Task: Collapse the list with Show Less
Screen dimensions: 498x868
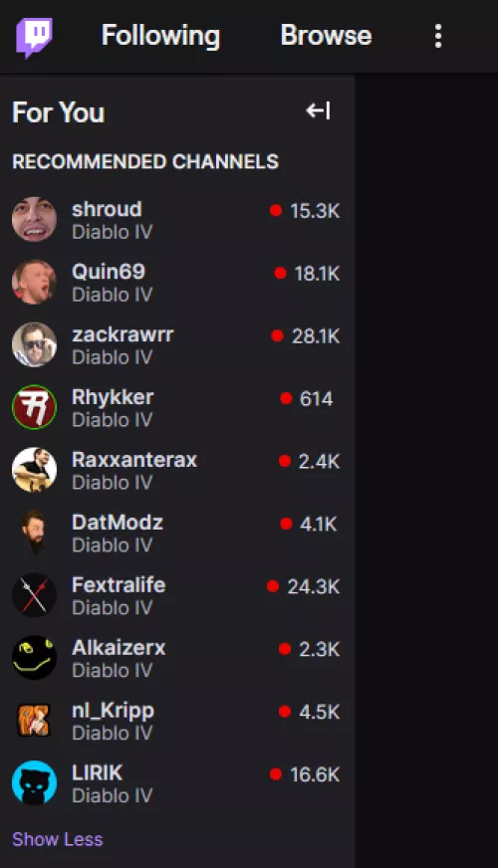Action: [58, 839]
